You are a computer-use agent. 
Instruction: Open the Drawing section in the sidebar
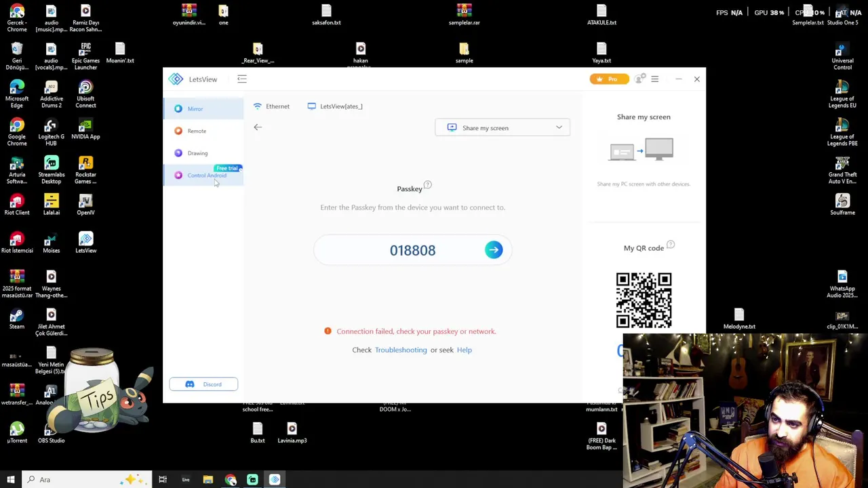pos(203,153)
